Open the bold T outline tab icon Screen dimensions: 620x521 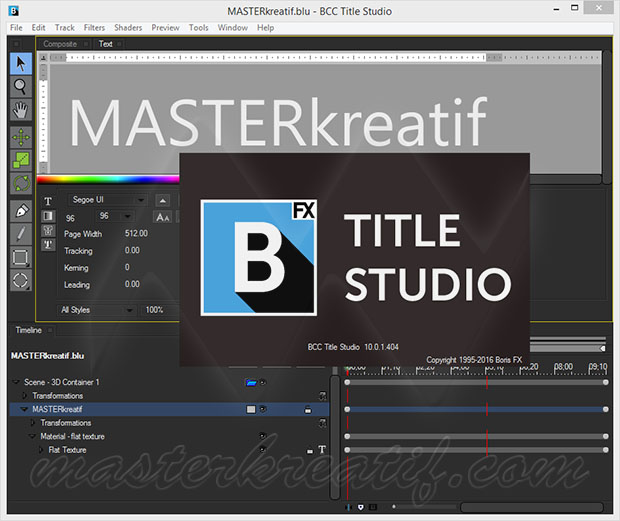pyautogui.click(x=48, y=244)
